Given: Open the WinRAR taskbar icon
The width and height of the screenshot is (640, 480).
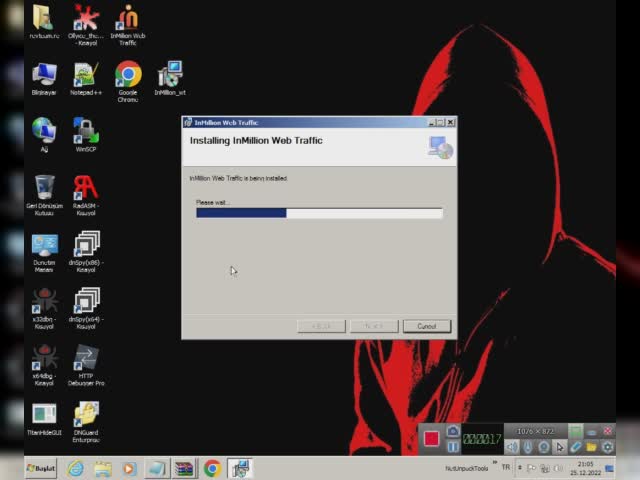Looking at the screenshot, I should (x=184, y=469).
